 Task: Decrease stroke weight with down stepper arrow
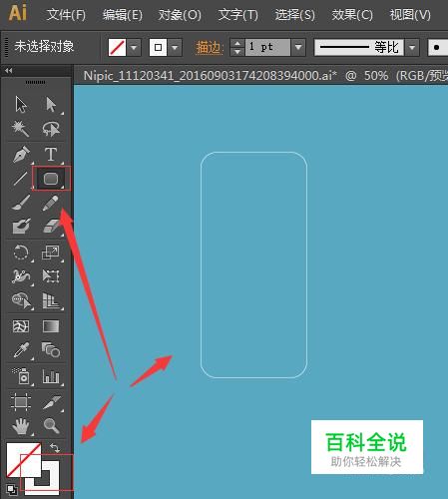coord(237,52)
